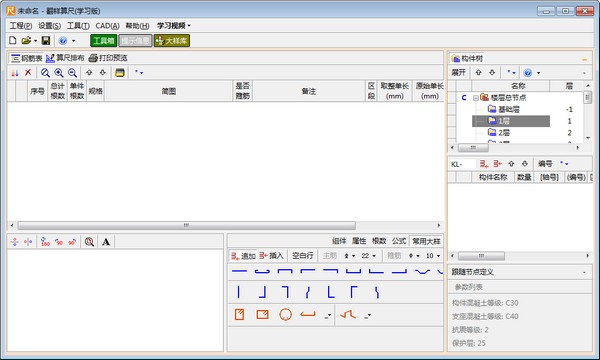Switch to the 算尺排布 tab

65,58
